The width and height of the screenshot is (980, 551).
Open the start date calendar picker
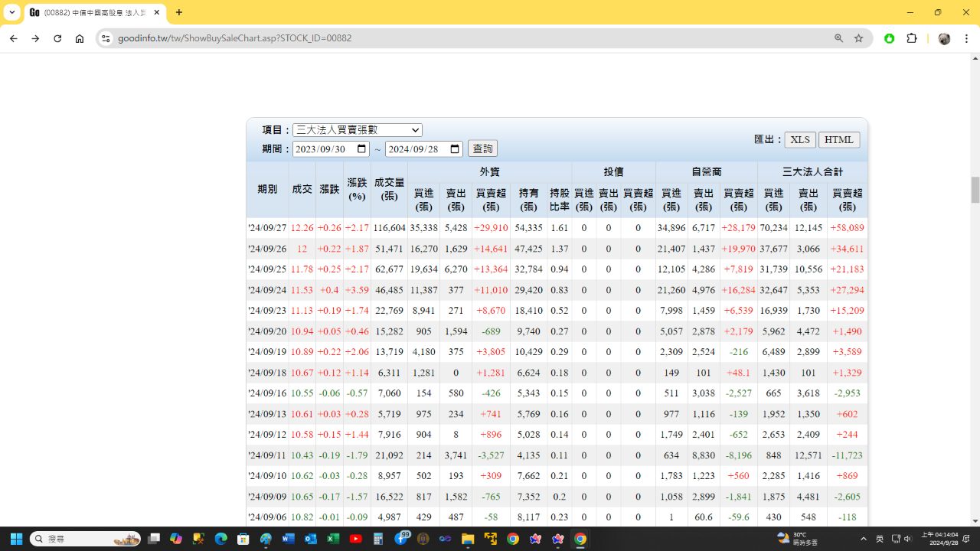[x=361, y=149]
